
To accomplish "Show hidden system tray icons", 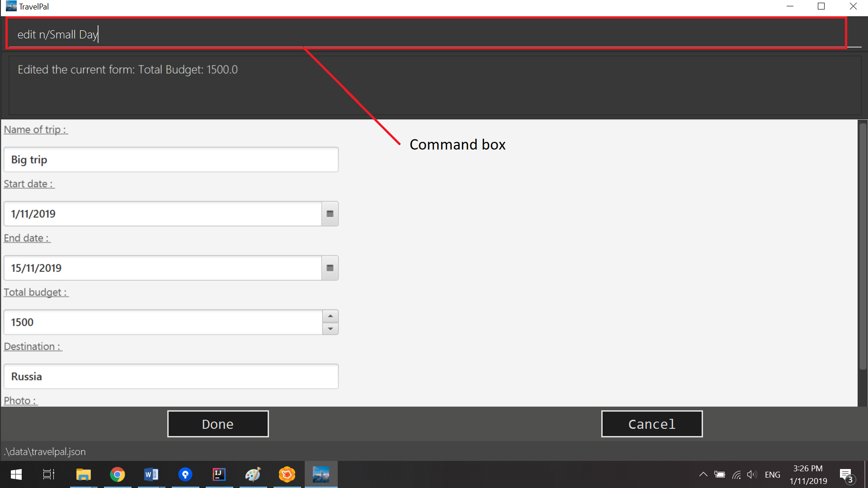I will coord(703,474).
